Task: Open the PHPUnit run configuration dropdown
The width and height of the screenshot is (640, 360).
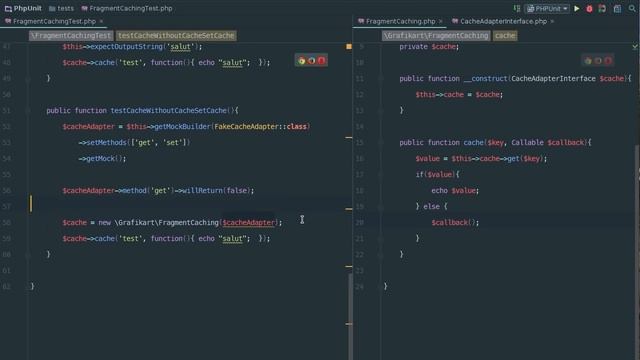Action: coord(547,8)
